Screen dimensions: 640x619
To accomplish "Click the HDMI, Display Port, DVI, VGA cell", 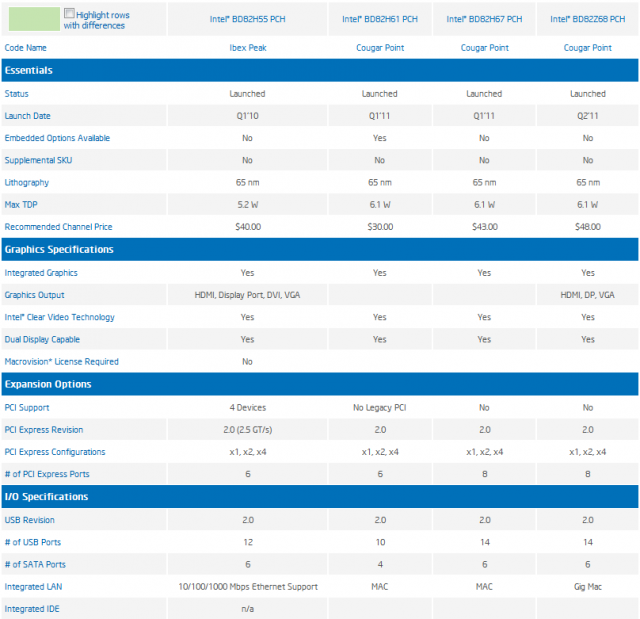I will click(x=247, y=295).
